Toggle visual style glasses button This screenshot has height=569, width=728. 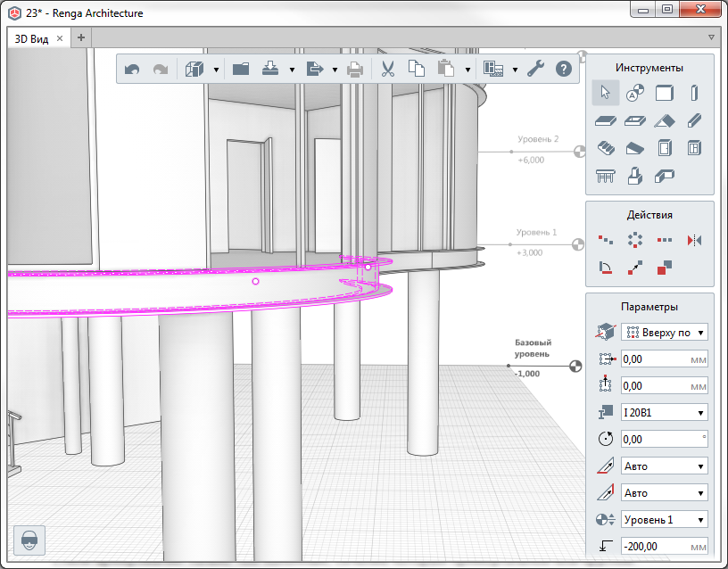point(29,540)
